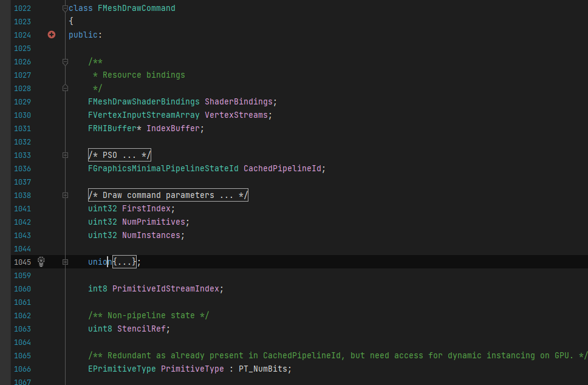
Task: Click the FGraphicsMinimalPipelineStateId type
Action: click(x=163, y=169)
